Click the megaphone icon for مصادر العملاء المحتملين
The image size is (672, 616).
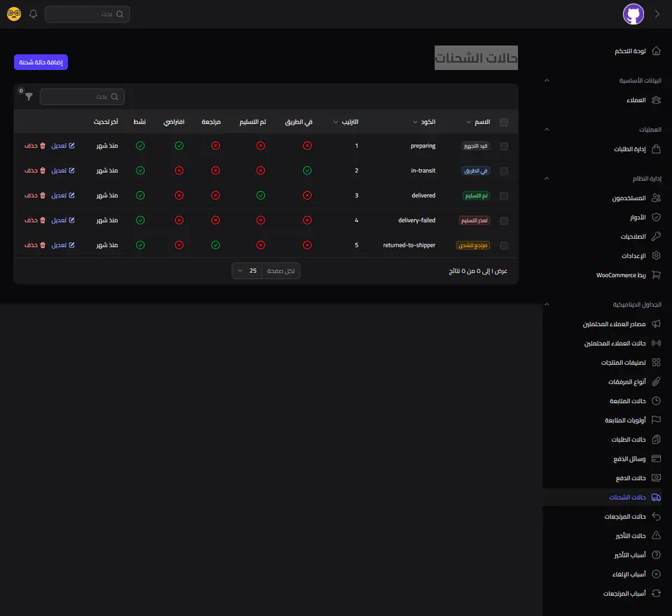656,323
